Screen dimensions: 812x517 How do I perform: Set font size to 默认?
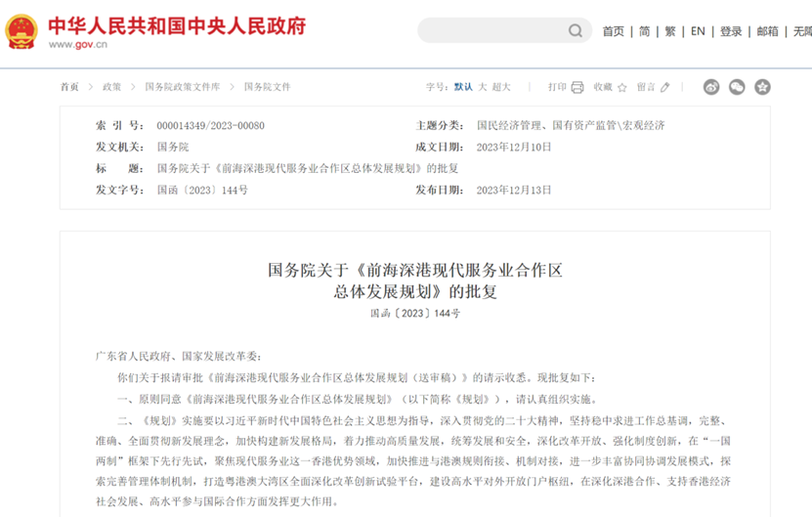coord(463,87)
